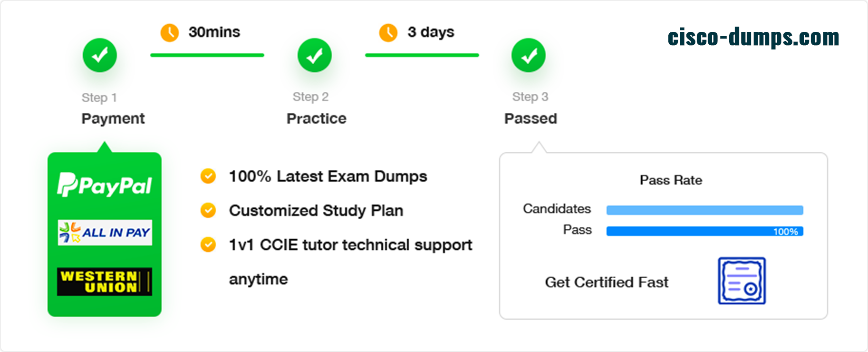Select the All In Pay logo
The height and width of the screenshot is (352, 868).
[x=105, y=233]
